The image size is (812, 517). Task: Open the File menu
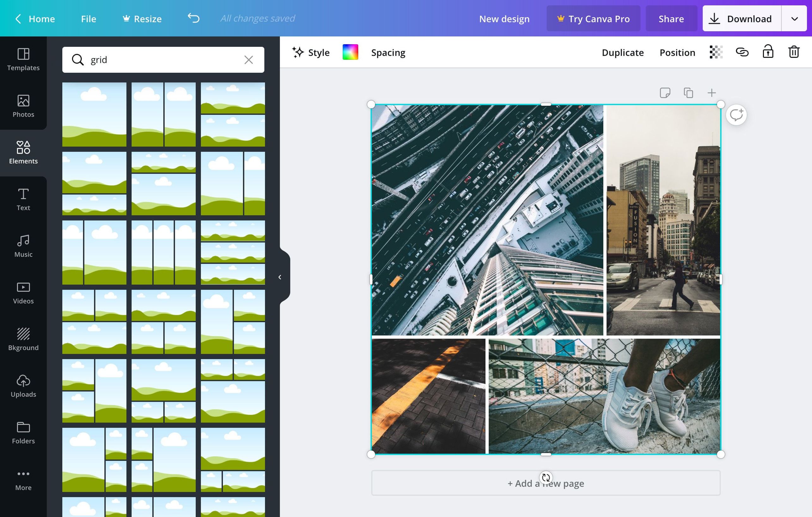coord(88,18)
